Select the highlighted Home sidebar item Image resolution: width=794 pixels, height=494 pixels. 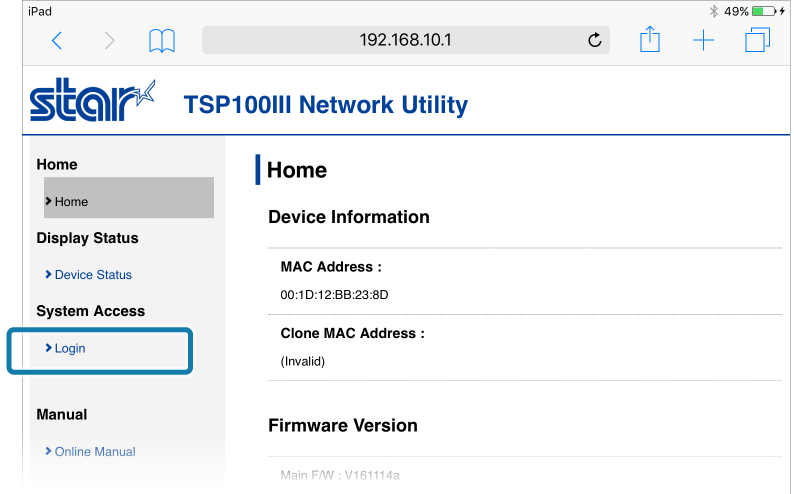[129, 198]
